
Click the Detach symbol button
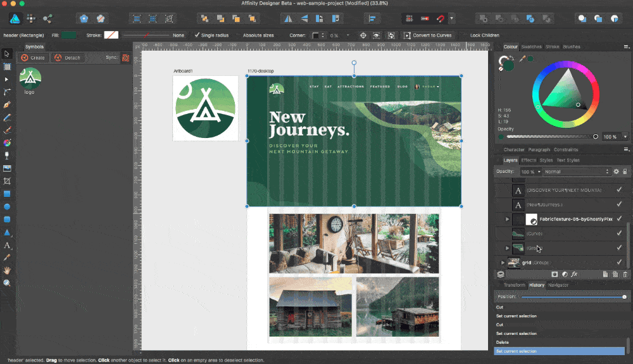pyautogui.click(x=68, y=58)
